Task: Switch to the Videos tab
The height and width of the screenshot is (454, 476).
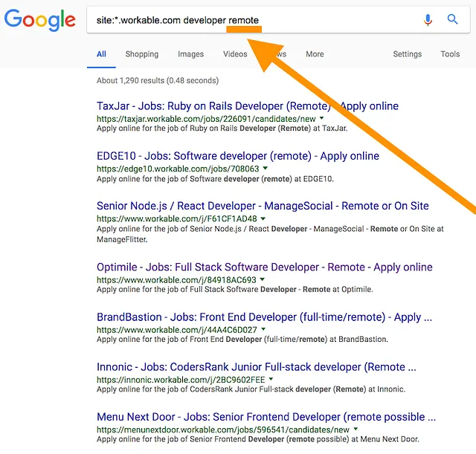Action: pyautogui.click(x=235, y=54)
